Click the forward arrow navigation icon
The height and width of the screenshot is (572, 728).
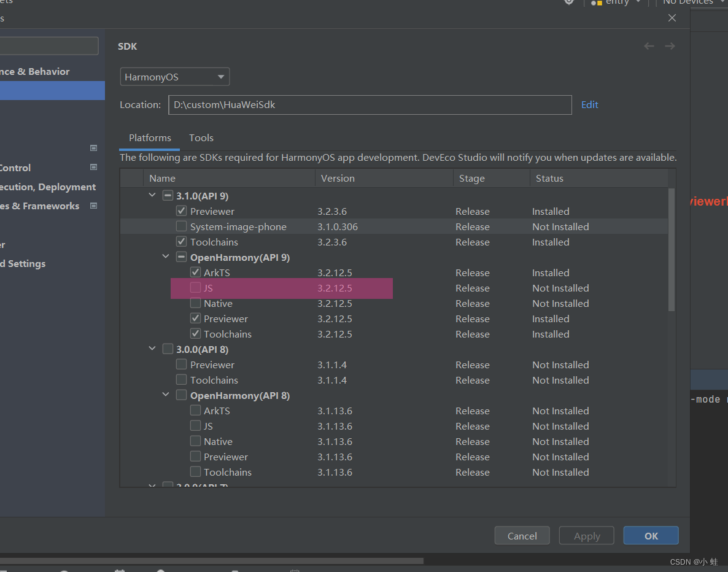(x=670, y=46)
